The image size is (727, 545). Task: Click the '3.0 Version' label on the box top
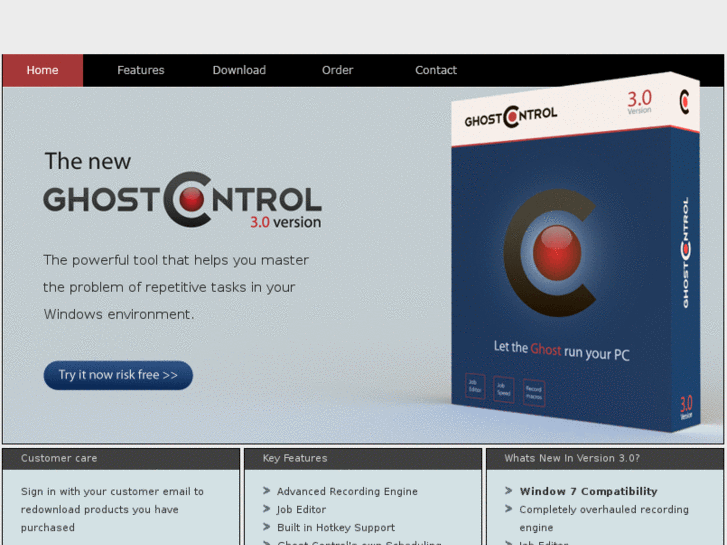point(639,102)
